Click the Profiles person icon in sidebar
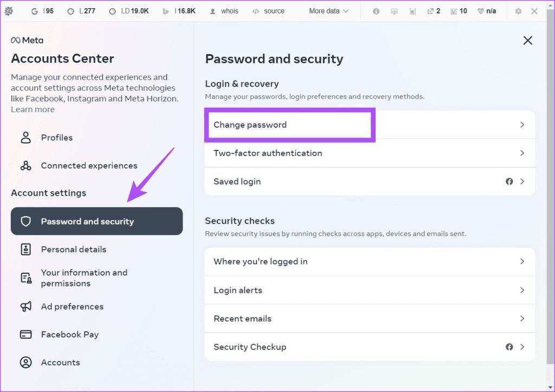 tap(25, 138)
